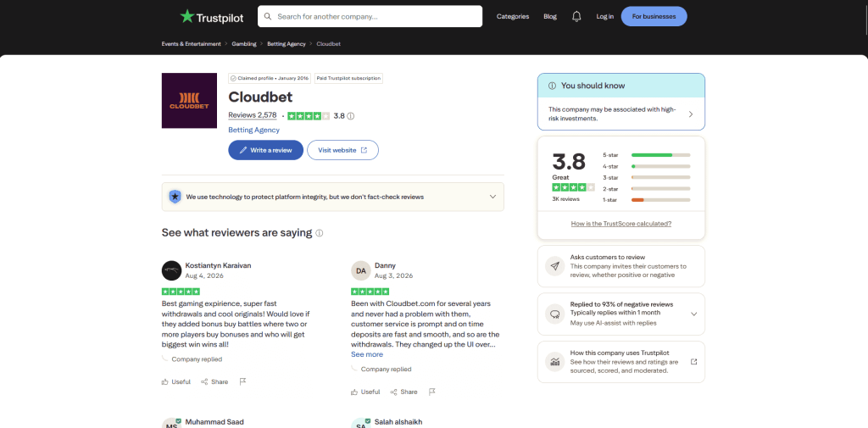This screenshot has width=868, height=428.
Task: Go to Events & Entertainment breadcrumb
Action: point(191,44)
